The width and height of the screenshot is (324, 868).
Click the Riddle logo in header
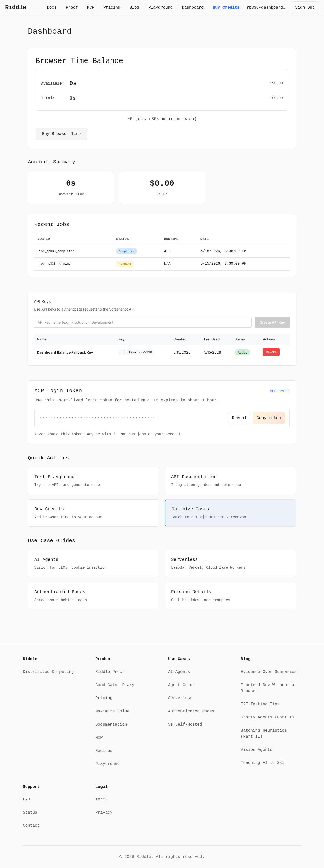tap(15, 7)
